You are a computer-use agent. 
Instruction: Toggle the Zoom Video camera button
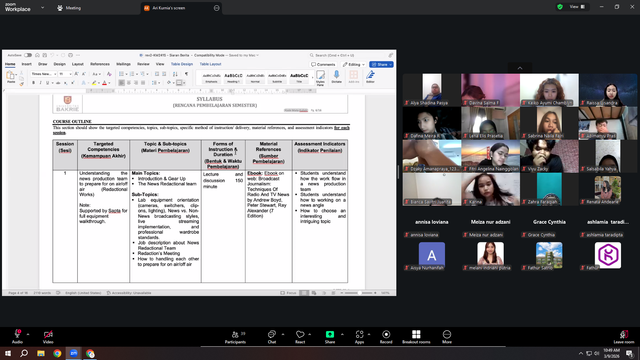pos(48,336)
